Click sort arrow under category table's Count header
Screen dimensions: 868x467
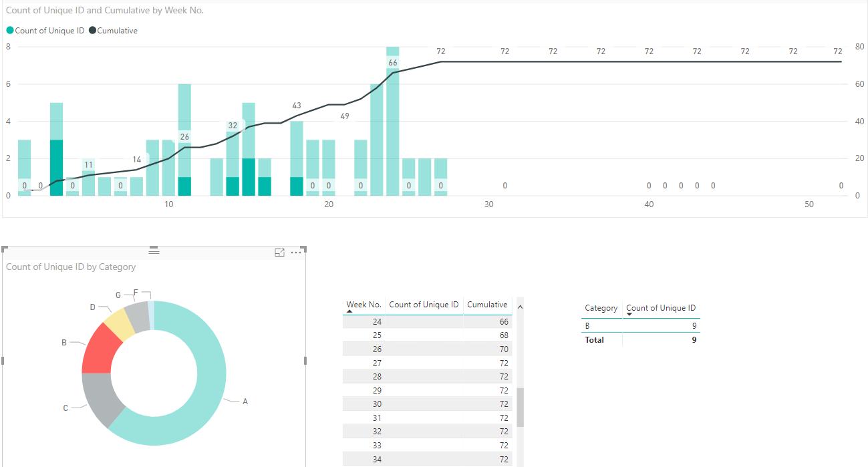(x=629, y=314)
